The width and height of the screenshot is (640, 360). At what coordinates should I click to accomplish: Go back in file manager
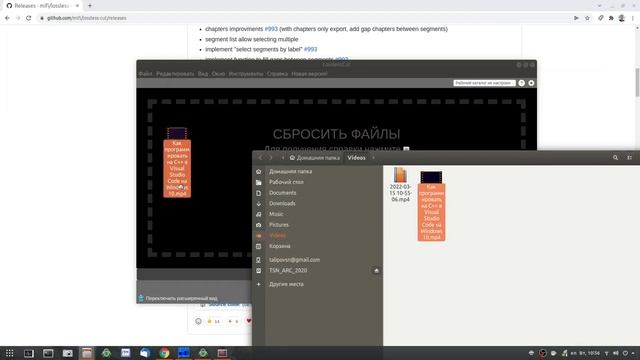tap(260, 158)
